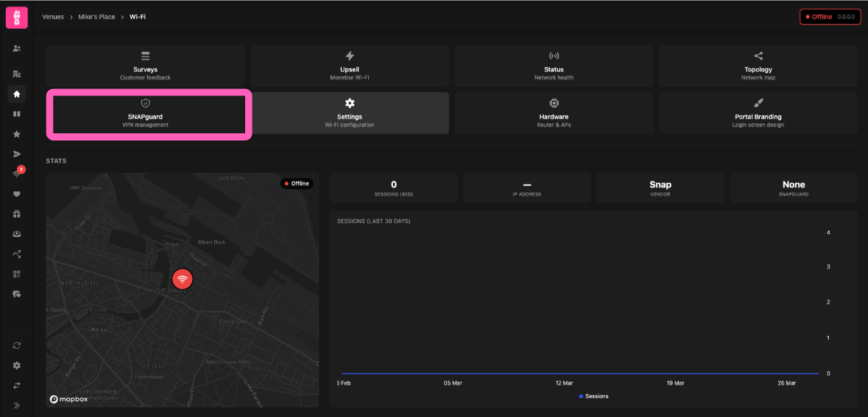The width and height of the screenshot is (868, 417).
Task: Open the Portal Branding tile
Action: [758, 113]
